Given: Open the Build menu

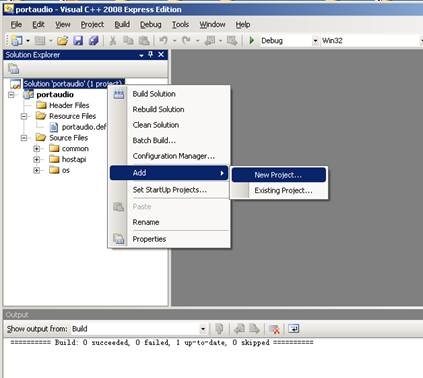Looking at the screenshot, I should 122,24.
